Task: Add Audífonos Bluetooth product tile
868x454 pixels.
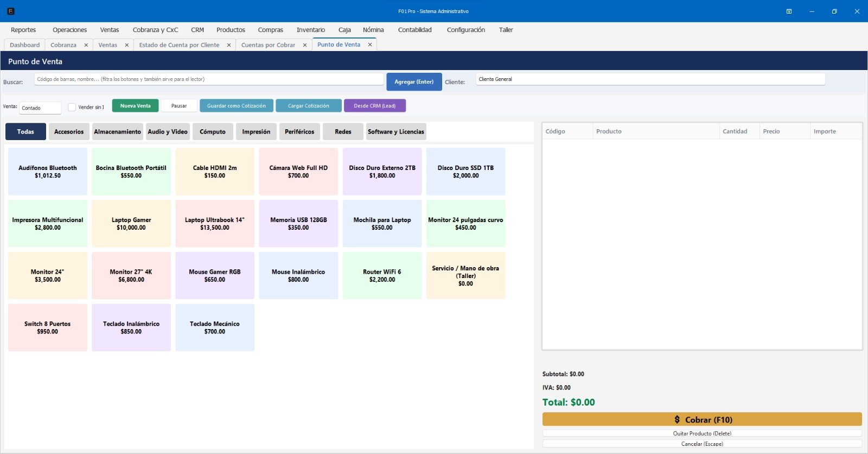Action: click(x=48, y=172)
